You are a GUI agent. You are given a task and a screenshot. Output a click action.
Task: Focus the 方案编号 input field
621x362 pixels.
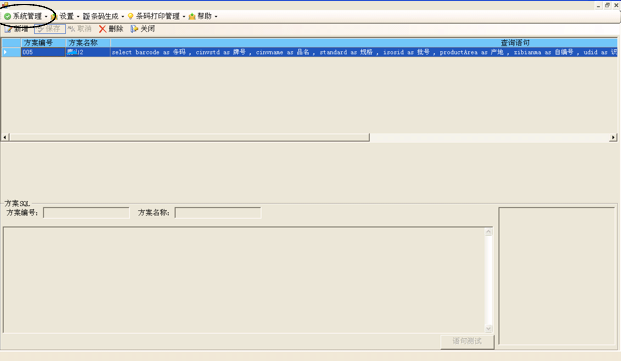pos(86,213)
